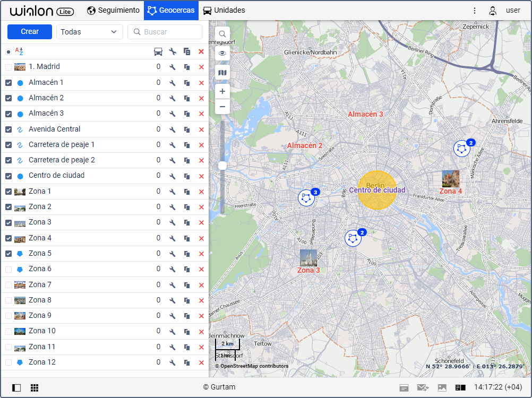Switch to the Unidades tab
This screenshot has width=532, height=398.
[x=224, y=11]
